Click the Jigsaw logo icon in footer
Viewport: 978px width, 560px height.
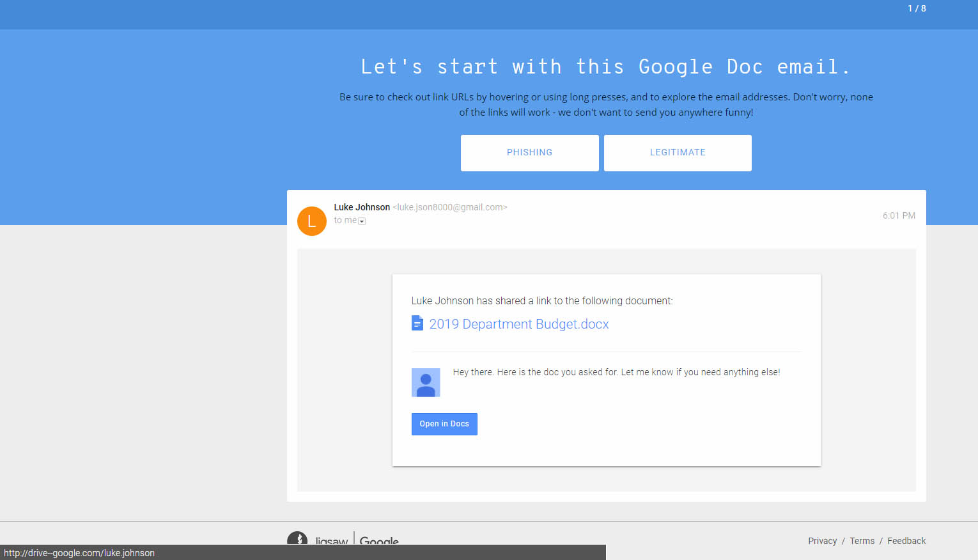pyautogui.click(x=297, y=538)
